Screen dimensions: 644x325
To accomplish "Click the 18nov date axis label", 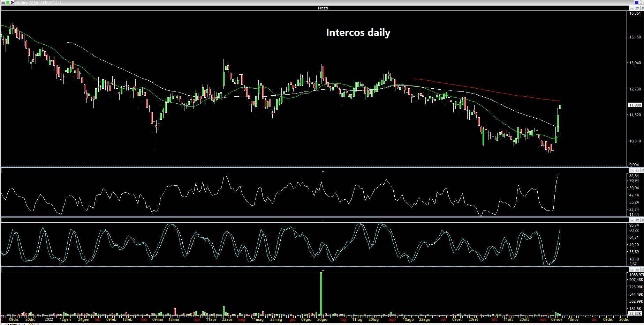I will point(573,319).
